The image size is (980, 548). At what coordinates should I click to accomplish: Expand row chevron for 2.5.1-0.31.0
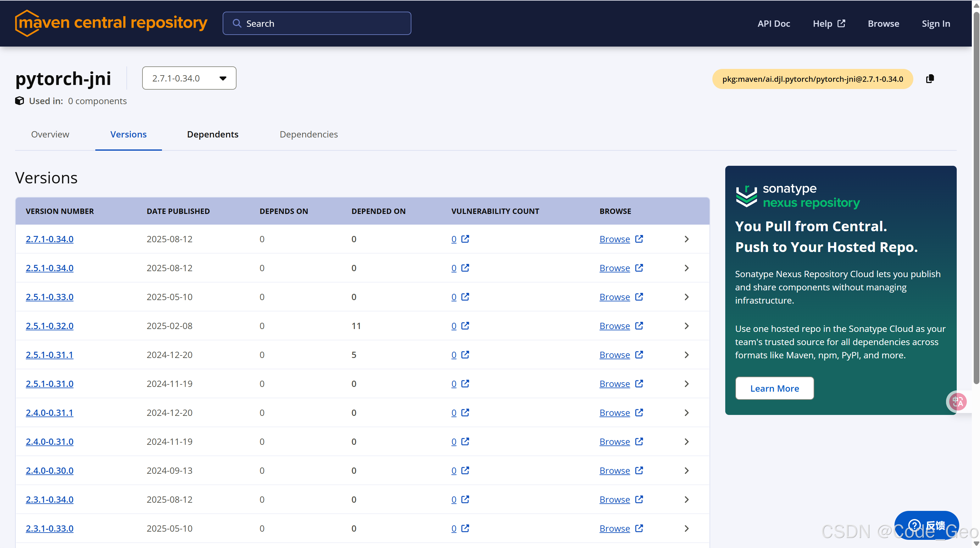(x=687, y=383)
